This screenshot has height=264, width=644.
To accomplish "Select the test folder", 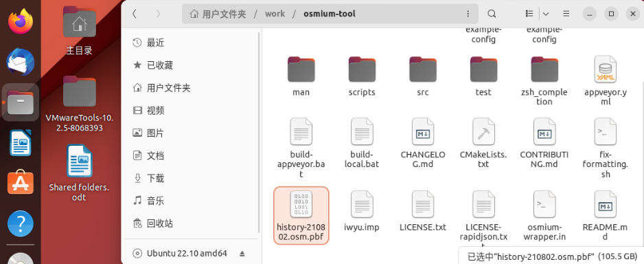I will 483,76.
